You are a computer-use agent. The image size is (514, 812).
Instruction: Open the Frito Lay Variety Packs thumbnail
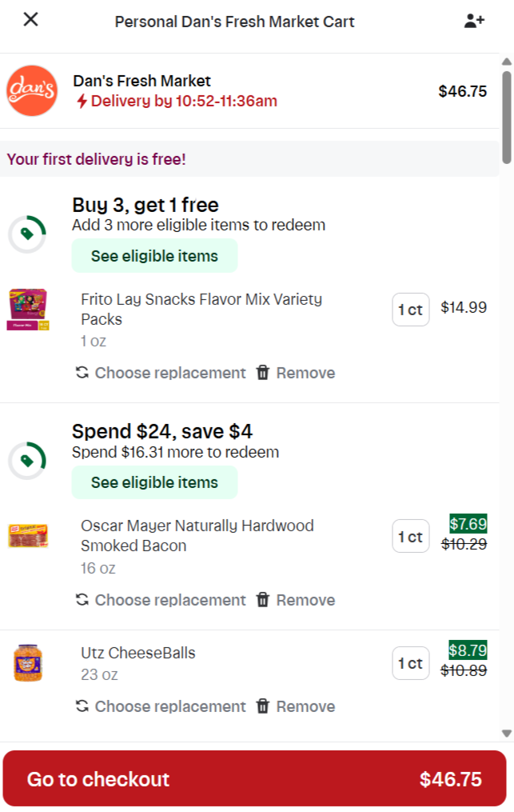[x=28, y=310]
